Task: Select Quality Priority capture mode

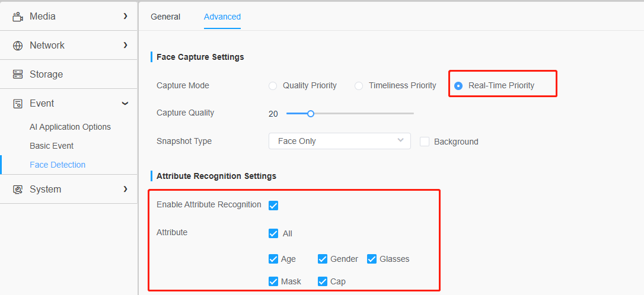Action: click(273, 86)
